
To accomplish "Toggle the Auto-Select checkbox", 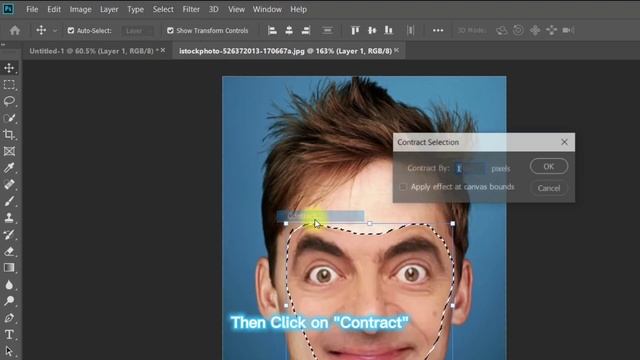I will pos(71,31).
